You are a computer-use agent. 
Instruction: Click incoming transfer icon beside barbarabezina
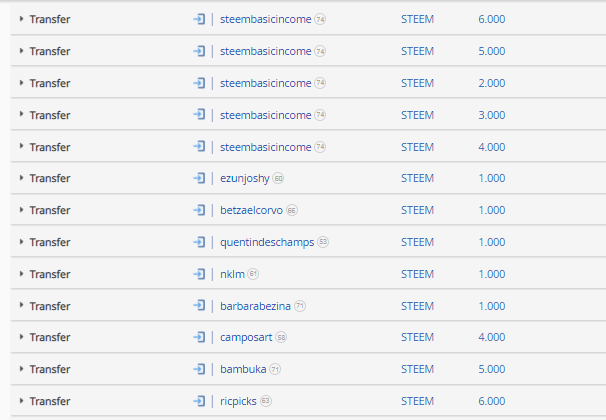coord(199,306)
